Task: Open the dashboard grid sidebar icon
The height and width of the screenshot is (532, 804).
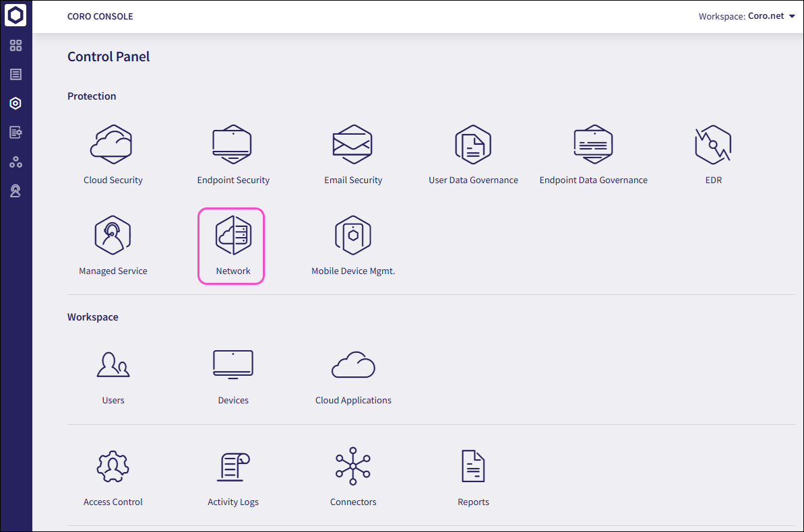Action: [x=16, y=46]
